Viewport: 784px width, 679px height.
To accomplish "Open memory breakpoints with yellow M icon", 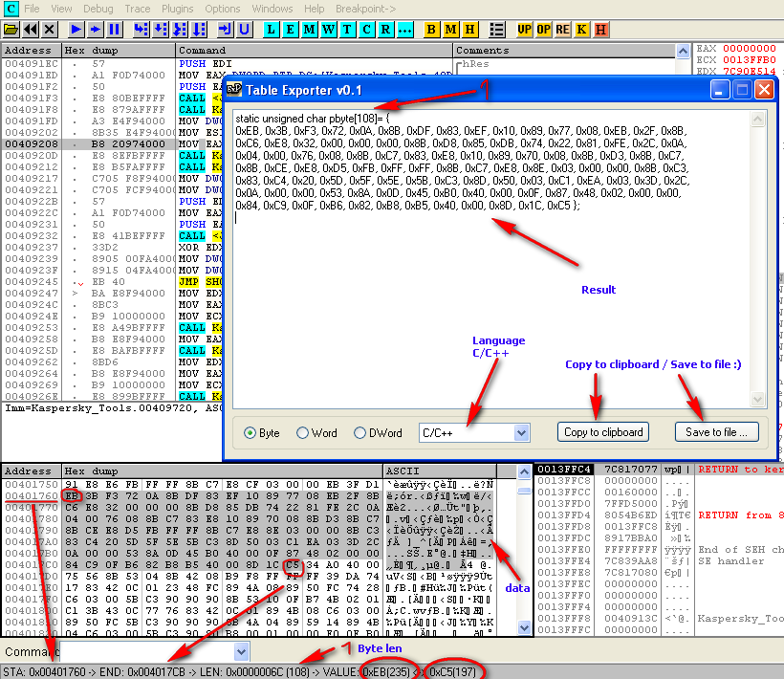I will click(450, 30).
